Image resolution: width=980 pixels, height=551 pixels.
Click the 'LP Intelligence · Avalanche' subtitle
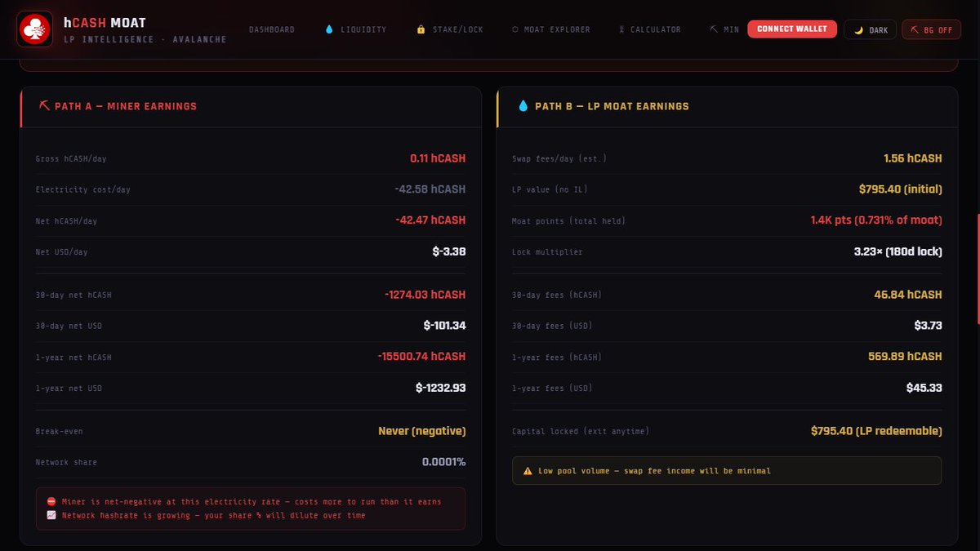coord(145,39)
